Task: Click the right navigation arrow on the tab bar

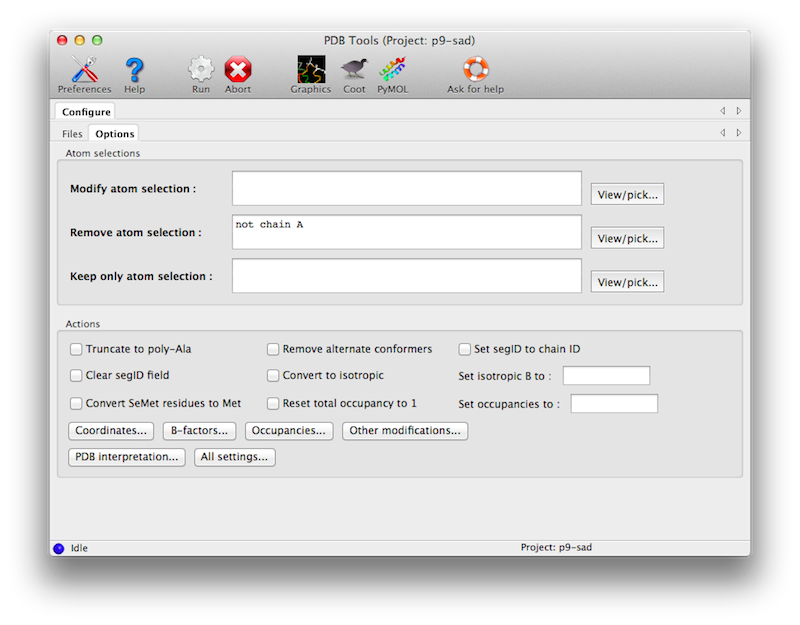Action: click(738, 133)
